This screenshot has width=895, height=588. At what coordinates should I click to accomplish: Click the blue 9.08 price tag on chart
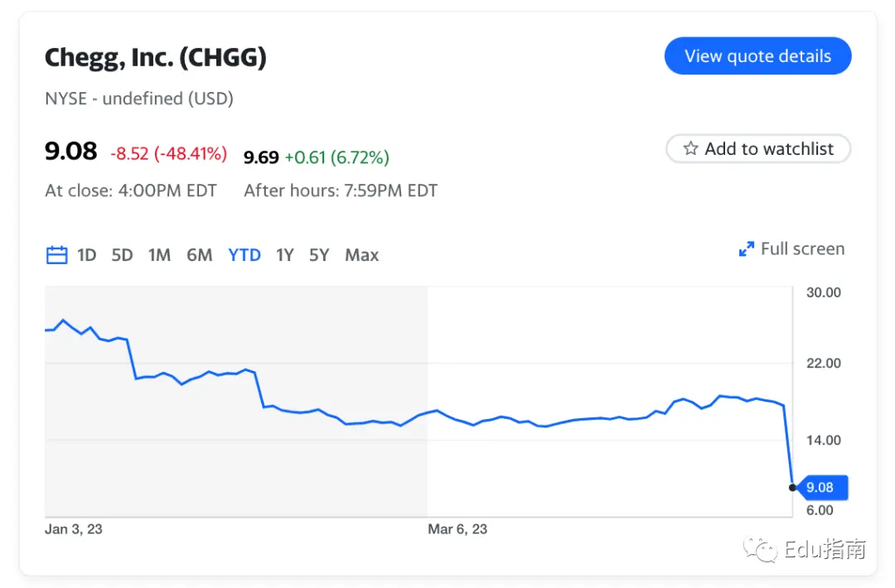[x=824, y=488]
